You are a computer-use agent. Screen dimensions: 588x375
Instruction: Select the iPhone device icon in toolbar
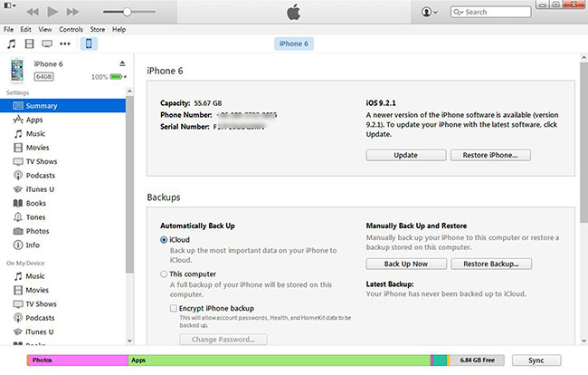(89, 43)
